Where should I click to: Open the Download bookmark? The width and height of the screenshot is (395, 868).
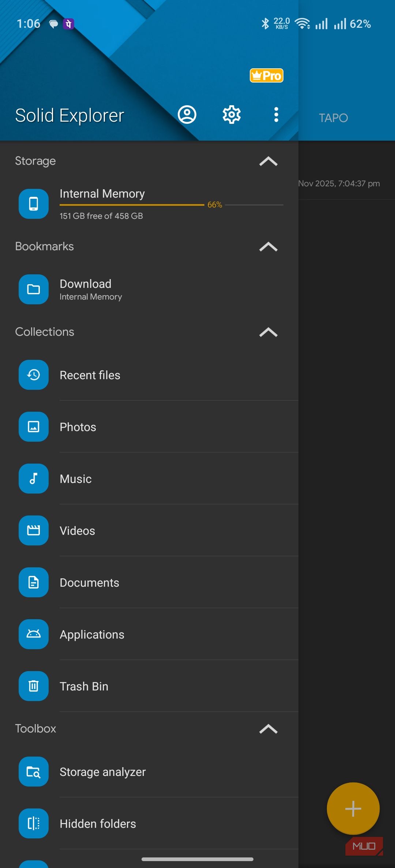point(149,289)
